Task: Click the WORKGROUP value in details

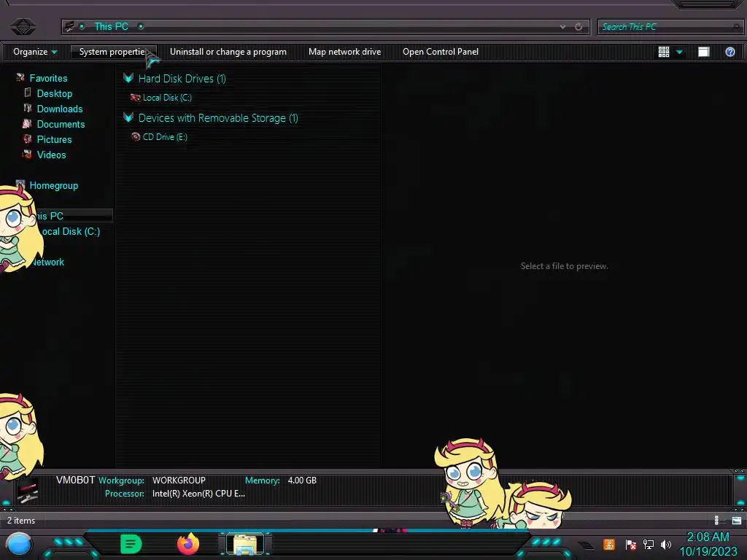Action: [179, 481]
